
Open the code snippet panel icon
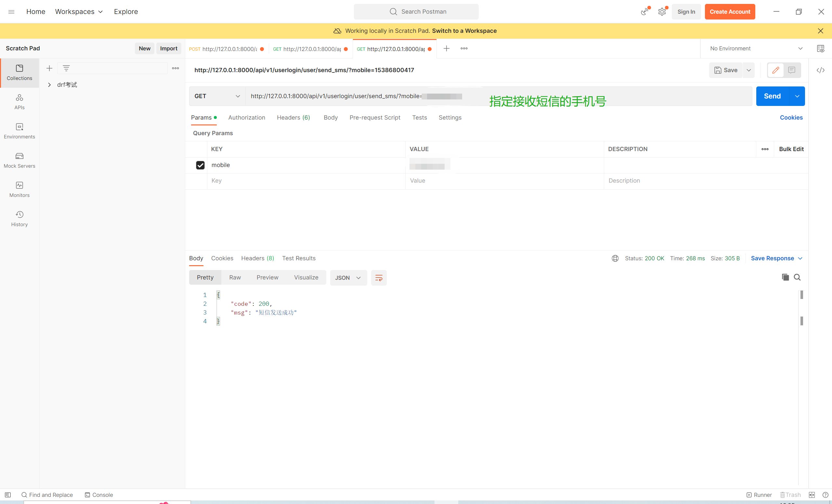(x=820, y=70)
